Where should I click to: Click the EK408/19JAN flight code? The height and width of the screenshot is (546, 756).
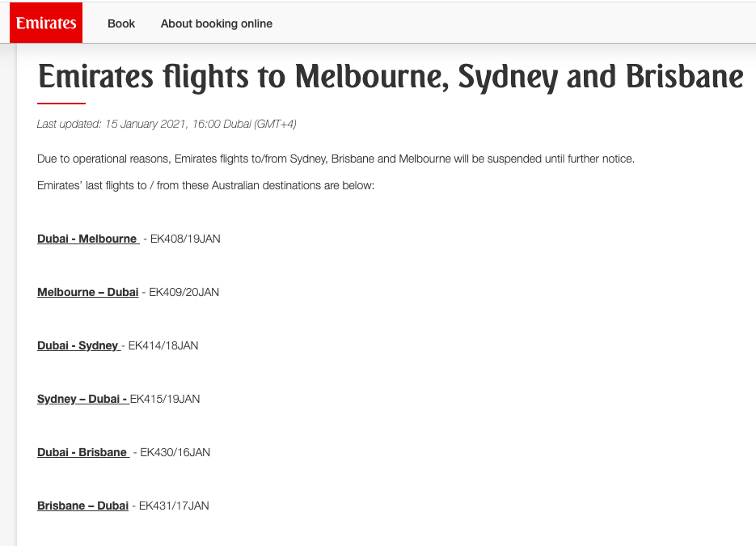(x=185, y=239)
